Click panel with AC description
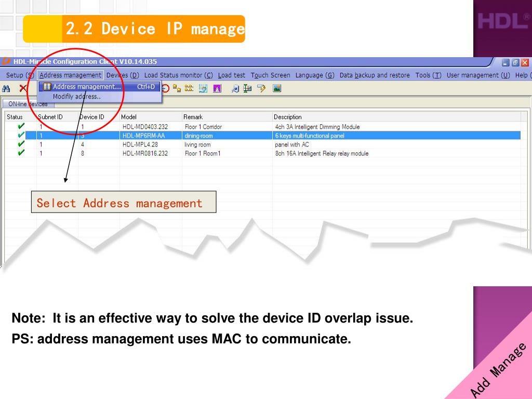532x399 pixels. point(292,144)
